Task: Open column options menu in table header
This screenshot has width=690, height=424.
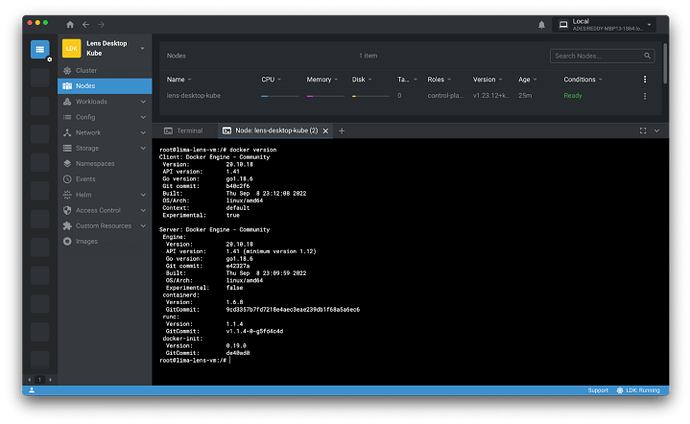Action: [x=644, y=79]
